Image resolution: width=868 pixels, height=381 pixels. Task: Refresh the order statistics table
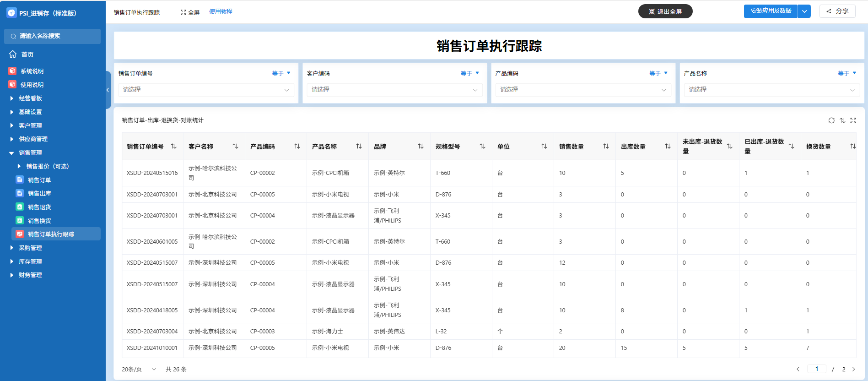click(831, 120)
